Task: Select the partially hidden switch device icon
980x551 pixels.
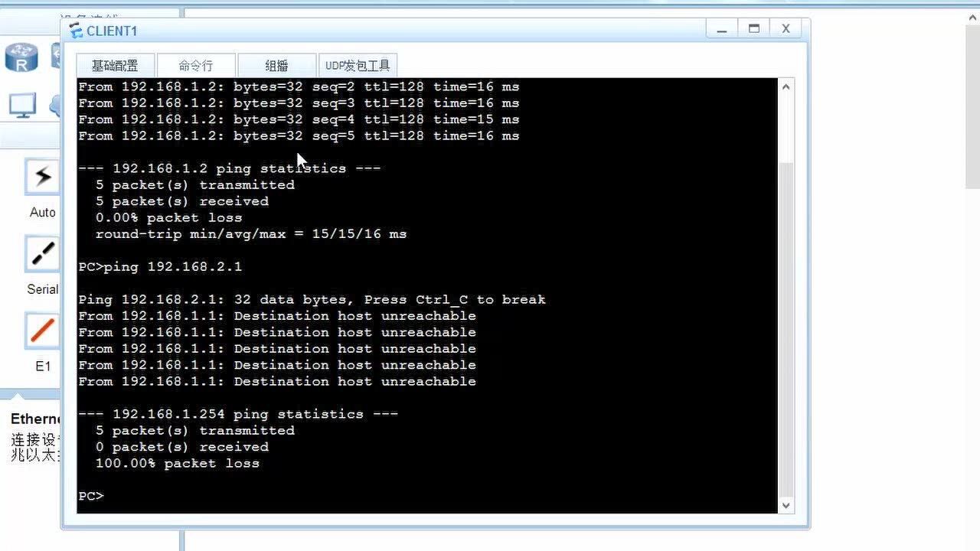Action: [56, 56]
